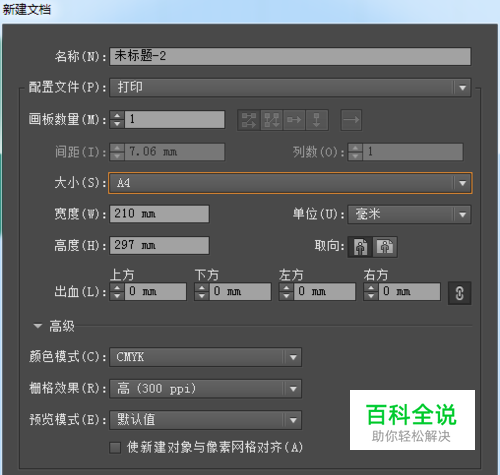Click the 画板数量 artboard count stepper arrows
Screen dimensions: 500x475
tap(117, 120)
